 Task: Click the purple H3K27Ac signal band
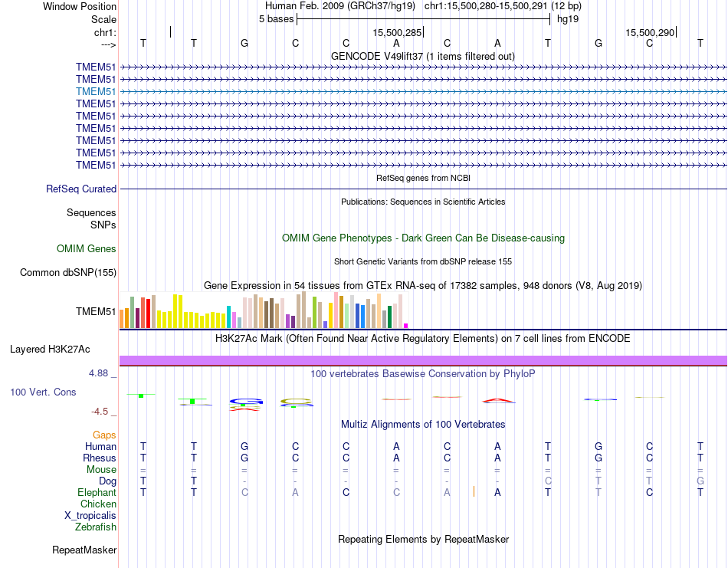point(423,360)
